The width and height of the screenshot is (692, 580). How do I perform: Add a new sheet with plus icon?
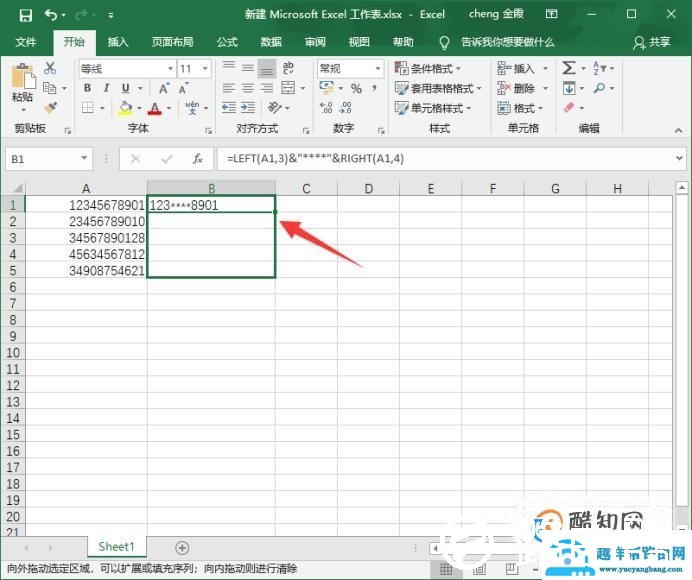[182, 547]
